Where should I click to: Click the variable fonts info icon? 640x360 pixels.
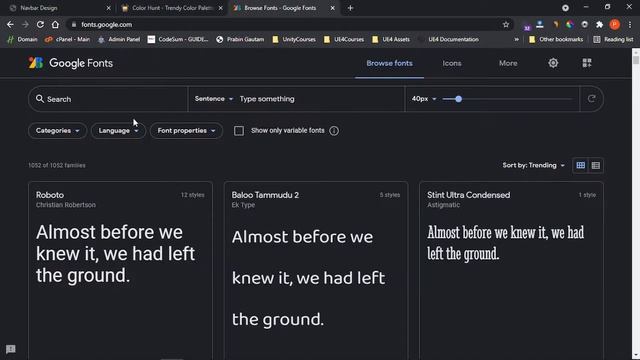334,131
